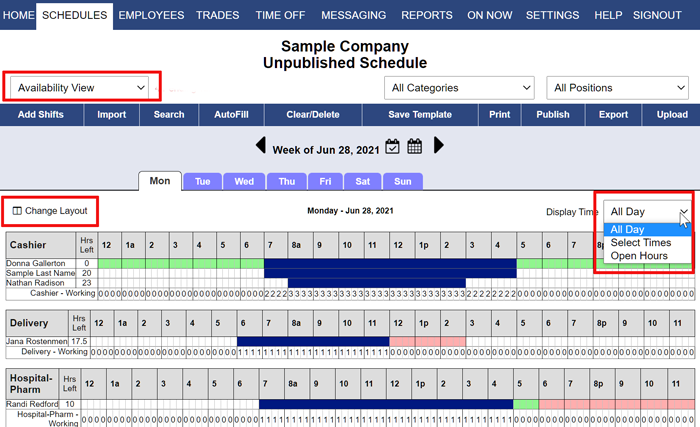This screenshot has width=700, height=427.
Task: Switch to the Sat tab
Action: (362, 181)
